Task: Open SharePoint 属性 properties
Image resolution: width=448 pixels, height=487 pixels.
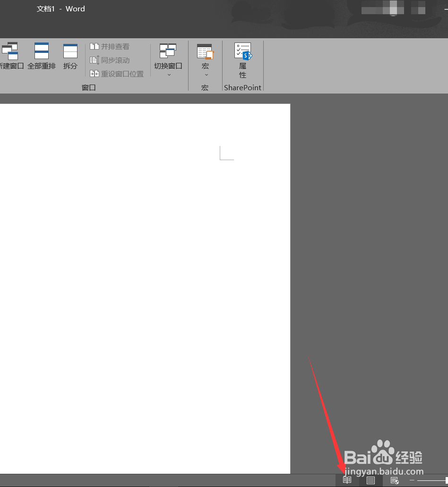Action: [242, 60]
